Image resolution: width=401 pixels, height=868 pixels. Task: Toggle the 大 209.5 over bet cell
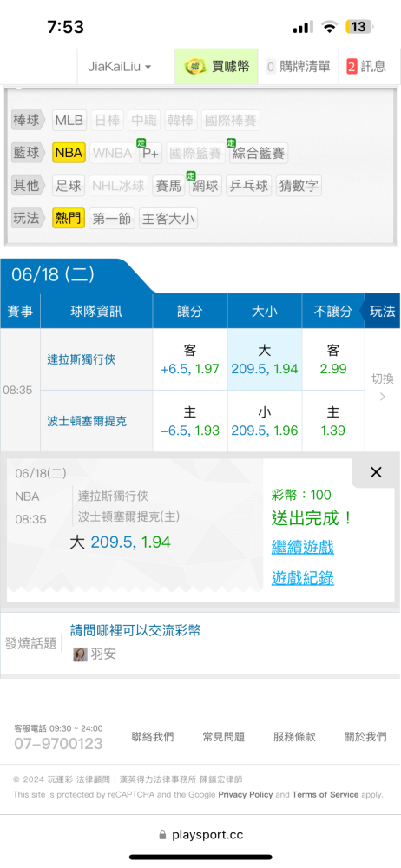coord(265,359)
